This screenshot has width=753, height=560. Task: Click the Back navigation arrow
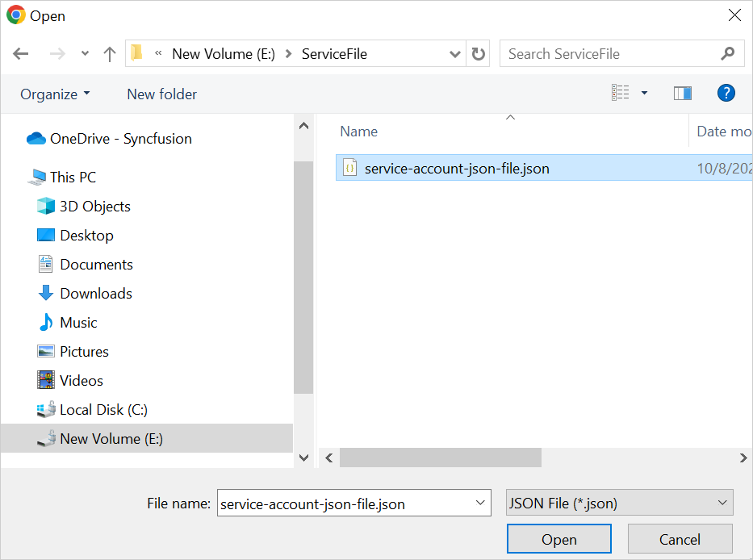pos(21,54)
